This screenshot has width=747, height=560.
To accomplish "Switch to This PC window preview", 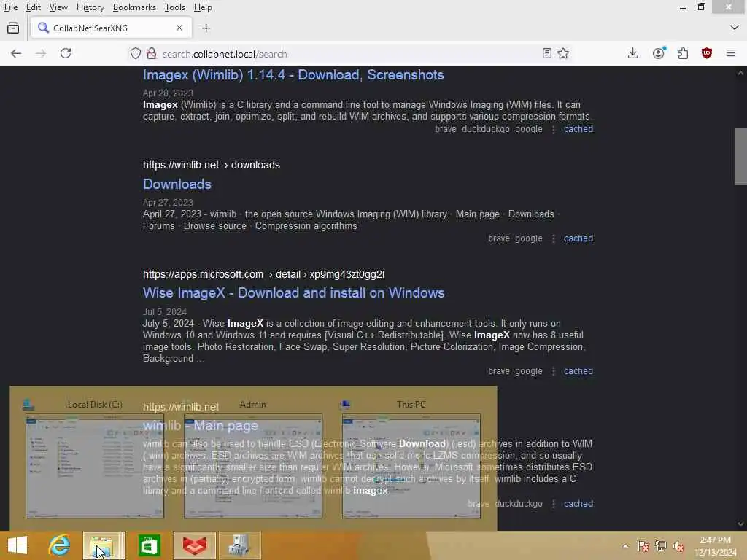I will click(411, 466).
